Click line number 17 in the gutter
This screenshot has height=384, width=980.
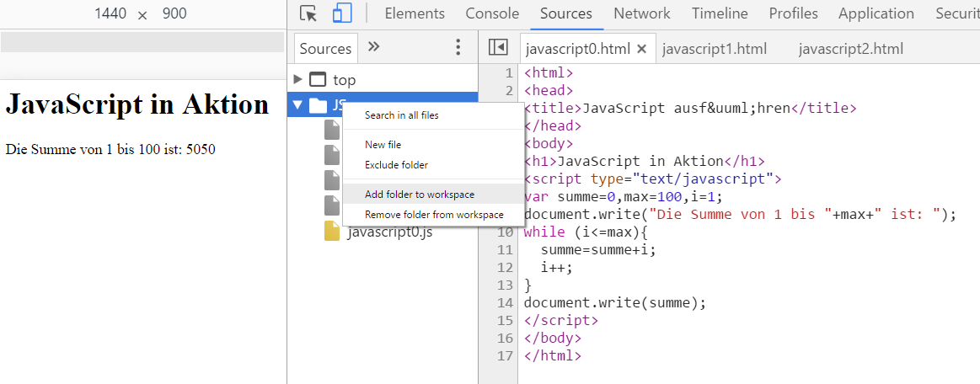[505, 356]
